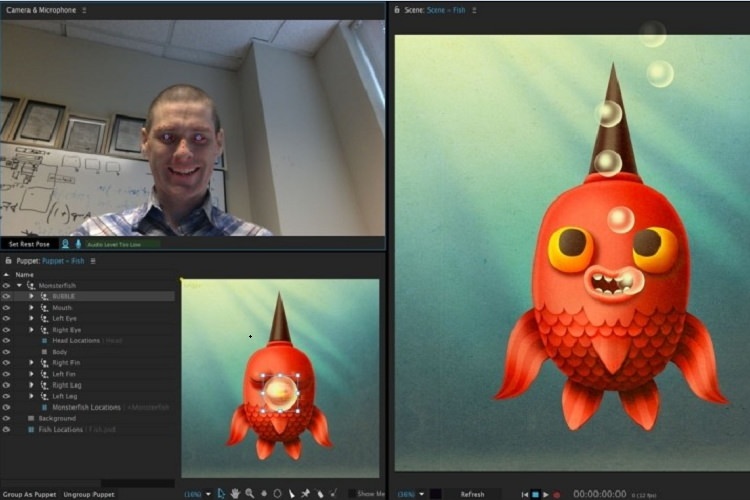The height and width of the screenshot is (500, 750).
Task: Click the selected bubble in Puppet preview
Action: [x=281, y=393]
